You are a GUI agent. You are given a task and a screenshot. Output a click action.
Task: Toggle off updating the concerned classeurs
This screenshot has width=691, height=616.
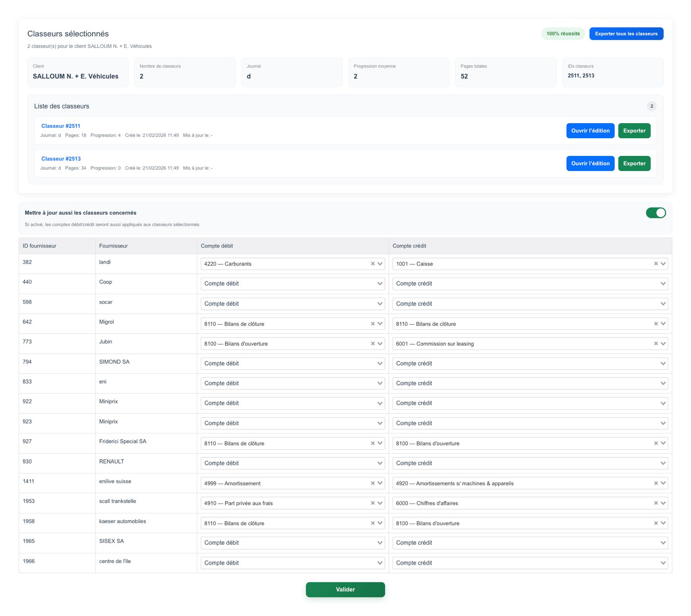(656, 213)
